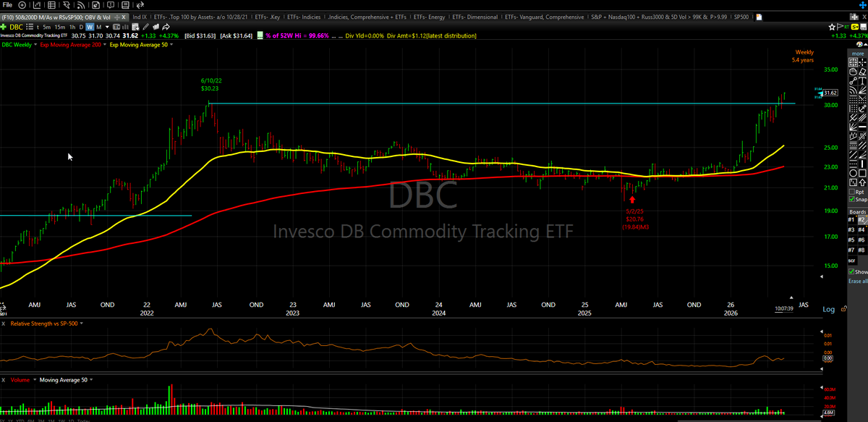Click the list icon beside DBC symbol
868x422 pixels.
click(x=30, y=27)
